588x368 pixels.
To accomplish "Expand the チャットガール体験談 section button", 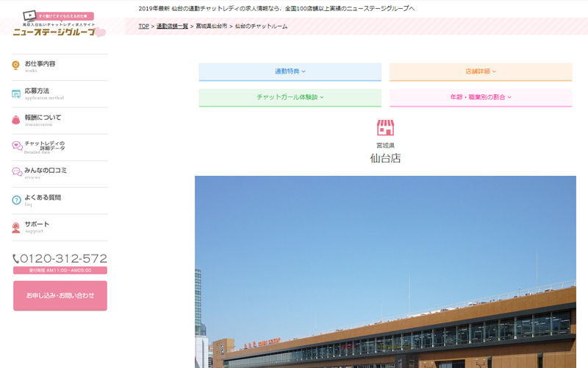I will (290, 98).
